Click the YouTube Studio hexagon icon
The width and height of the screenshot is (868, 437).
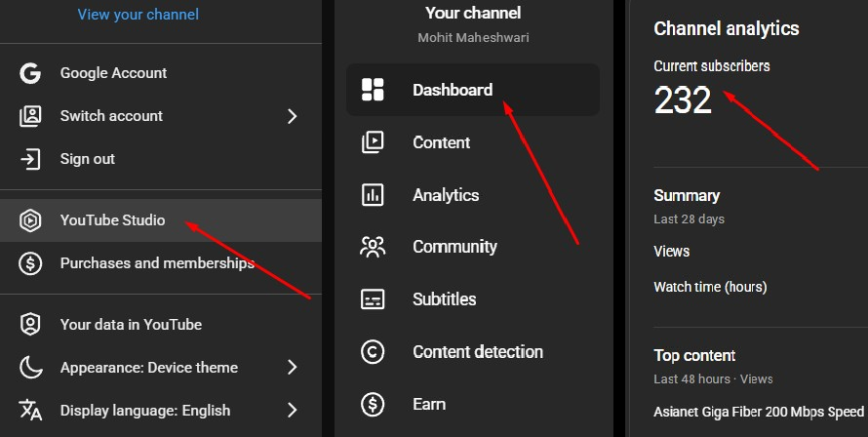[x=30, y=220]
